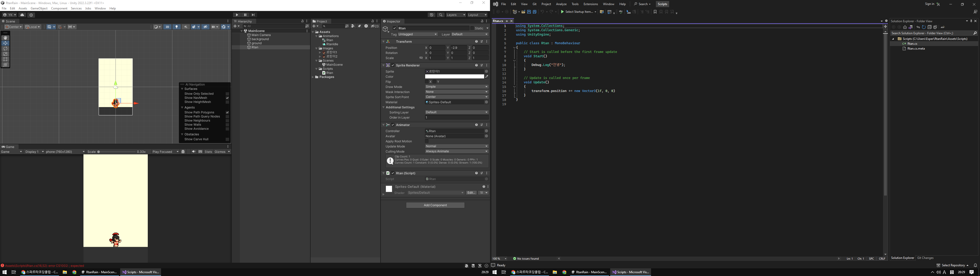Toggle scene audio mute icon
The image size is (980, 276).
[x=186, y=27]
